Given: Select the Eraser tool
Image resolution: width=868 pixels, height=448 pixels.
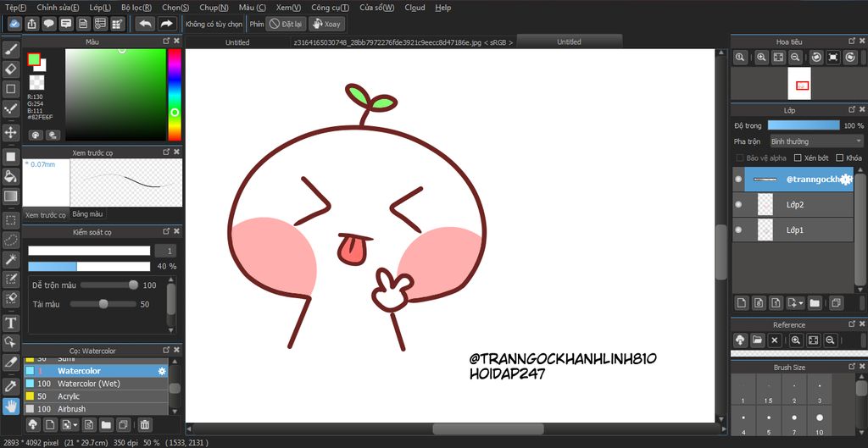Looking at the screenshot, I should [x=11, y=69].
